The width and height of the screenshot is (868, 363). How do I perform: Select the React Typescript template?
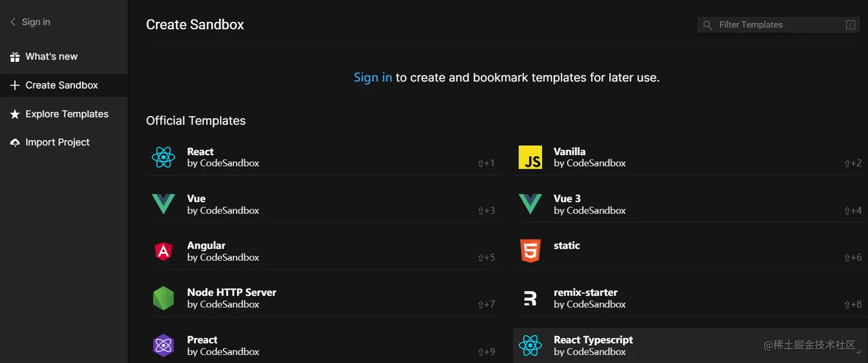tap(593, 345)
